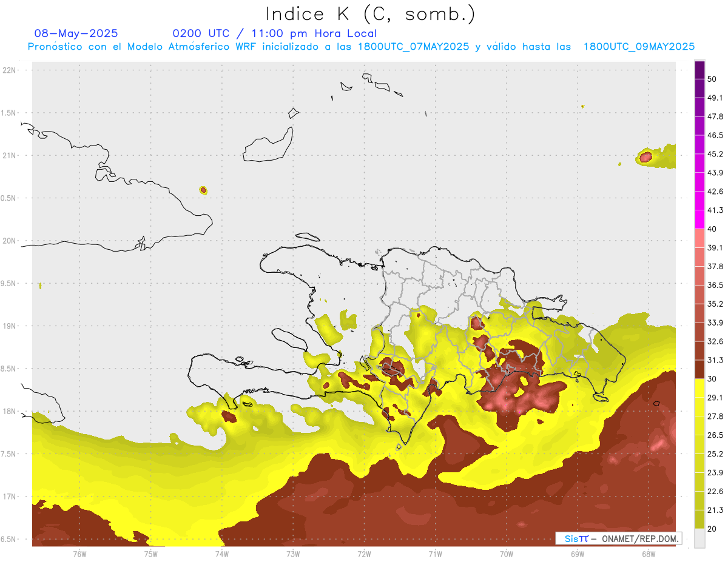
Task: Pick the dark purple swatch above the 50 mark
Action: [700, 70]
